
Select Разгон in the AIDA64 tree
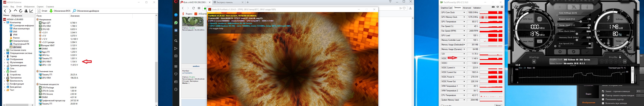pos(16,38)
